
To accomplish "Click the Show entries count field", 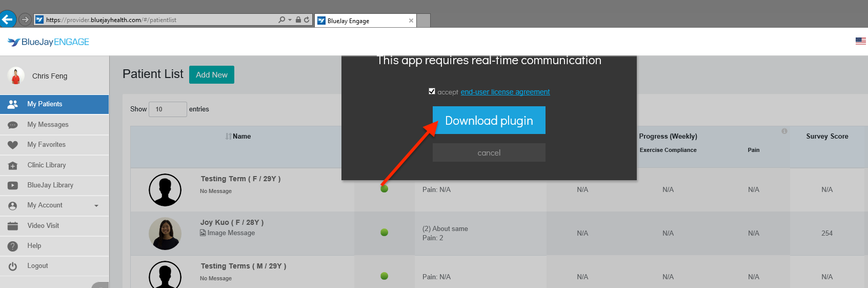I will (x=168, y=109).
